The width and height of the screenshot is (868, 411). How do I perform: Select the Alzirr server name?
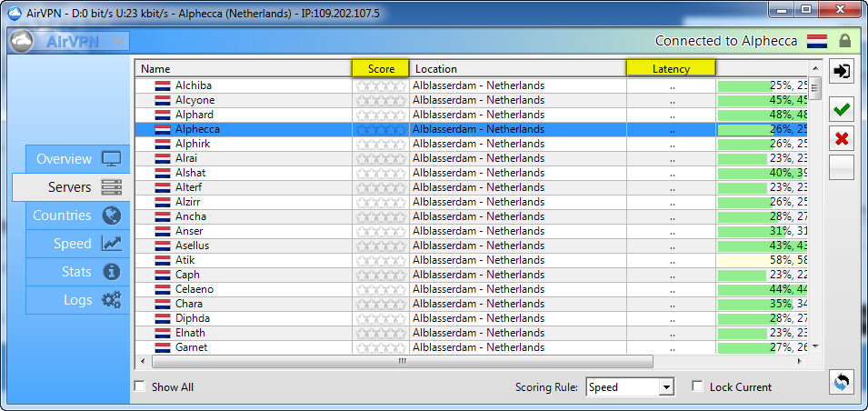pos(189,202)
